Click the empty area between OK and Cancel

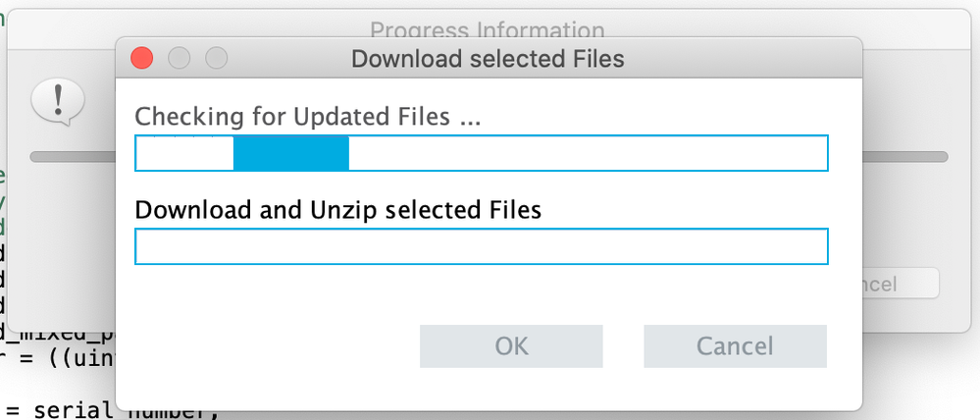click(x=623, y=346)
